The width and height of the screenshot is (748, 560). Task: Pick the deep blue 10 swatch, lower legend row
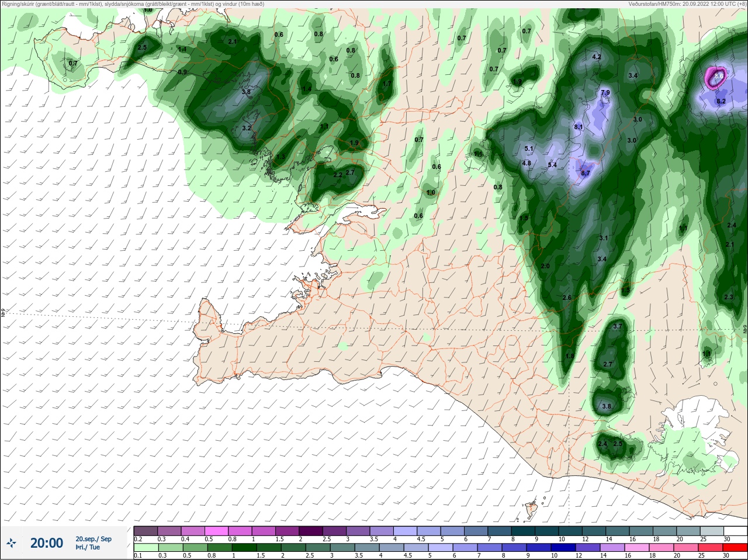562,547
